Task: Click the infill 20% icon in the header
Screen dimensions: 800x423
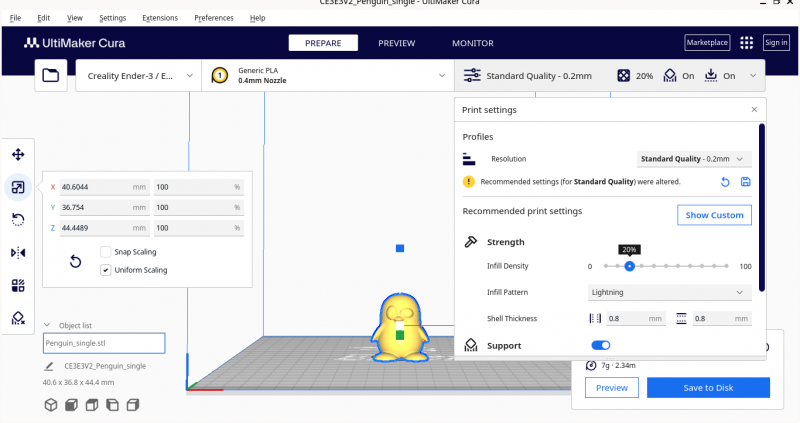Action: [x=623, y=76]
